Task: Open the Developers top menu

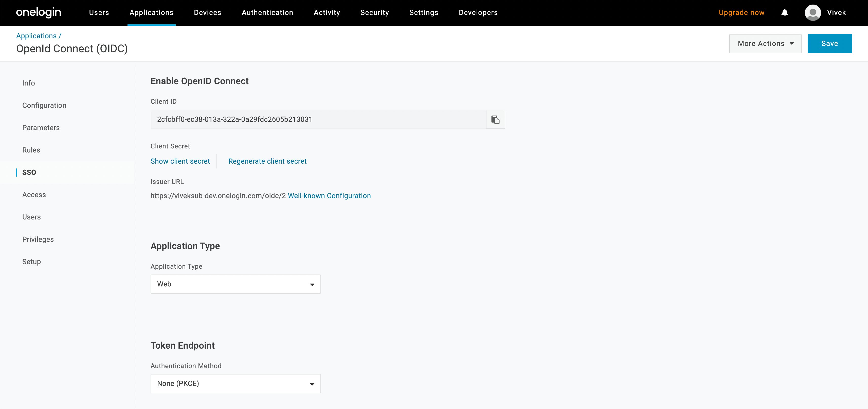Action: point(478,13)
